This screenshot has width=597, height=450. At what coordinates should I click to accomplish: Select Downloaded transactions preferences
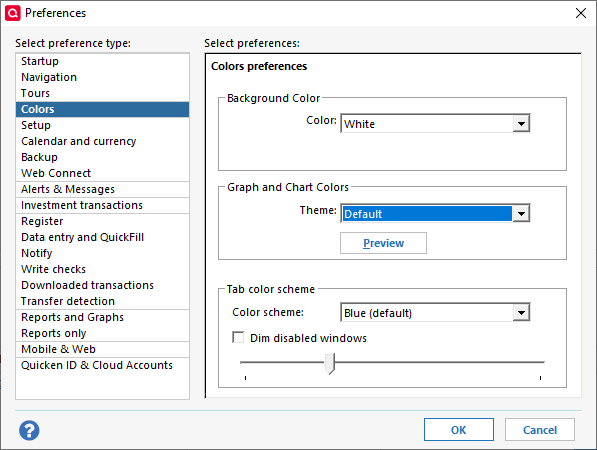(102, 285)
